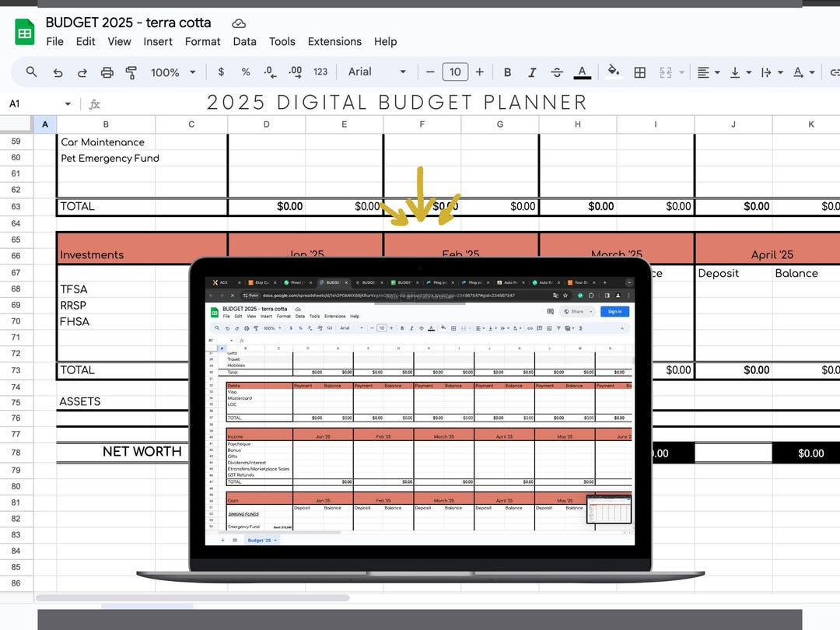Toggle strikethrough formatting
This screenshot has width=840, height=630.
pos(557,72)
